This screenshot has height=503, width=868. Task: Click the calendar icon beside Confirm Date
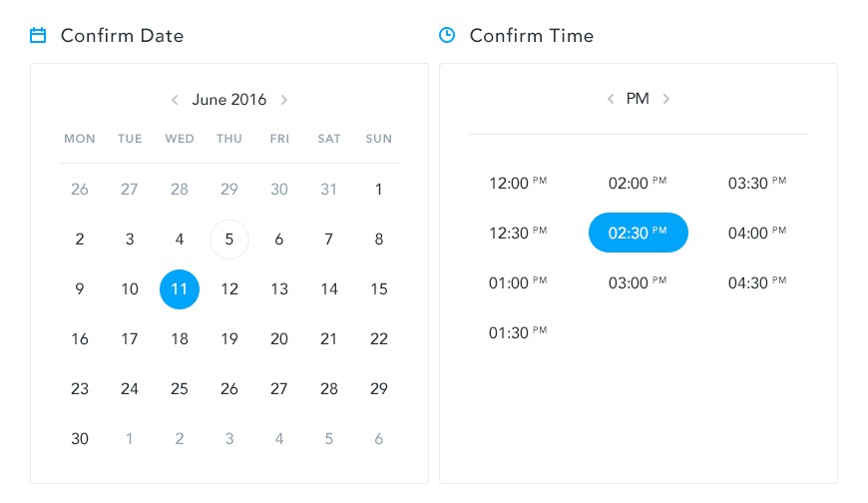coord(38,36)
